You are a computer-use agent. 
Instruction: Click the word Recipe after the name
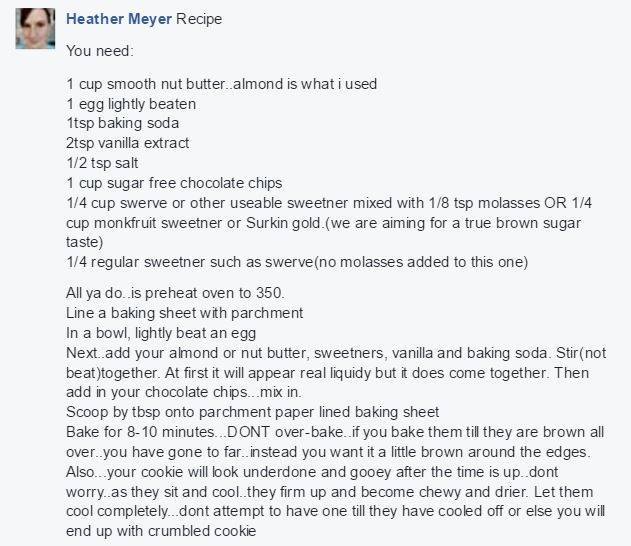(199, 19)
